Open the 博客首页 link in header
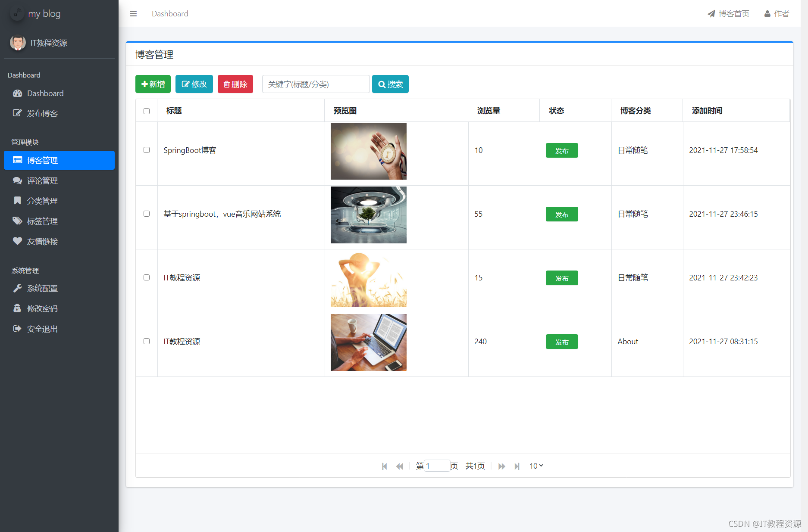 [x=728, y=14]
